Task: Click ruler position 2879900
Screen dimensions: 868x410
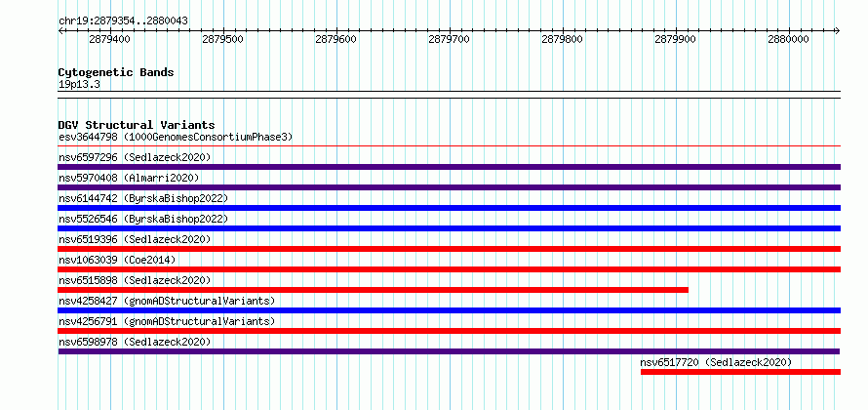Action: point(675,39)
